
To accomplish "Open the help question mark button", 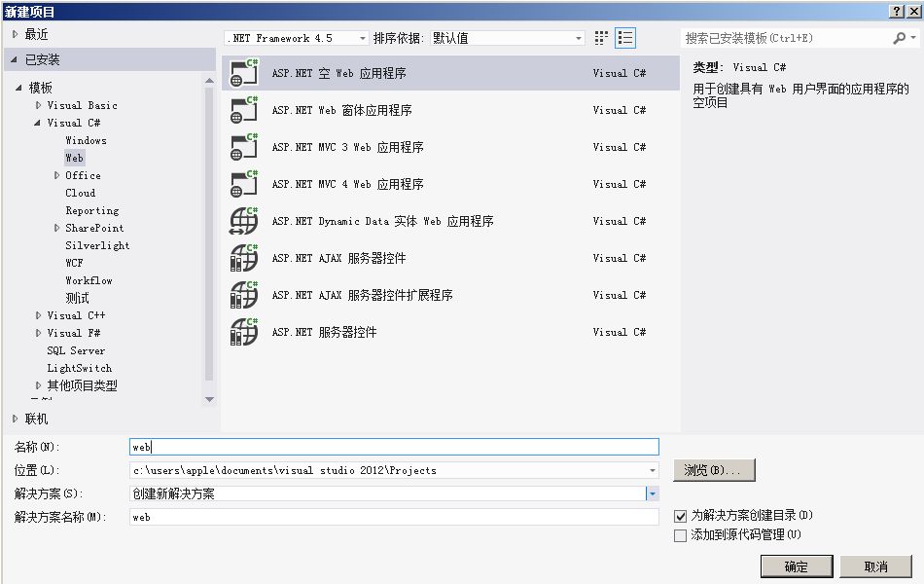I will [896, 12].
